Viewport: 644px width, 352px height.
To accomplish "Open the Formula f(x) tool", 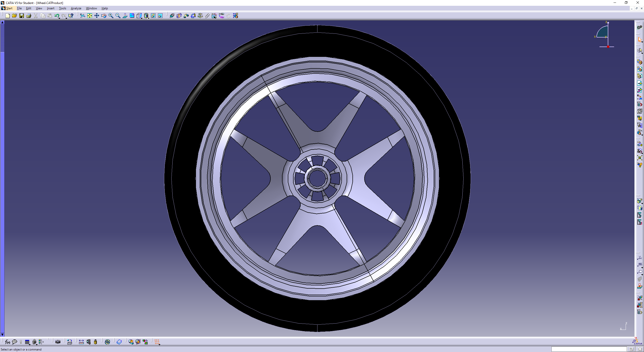I will 7,342.
